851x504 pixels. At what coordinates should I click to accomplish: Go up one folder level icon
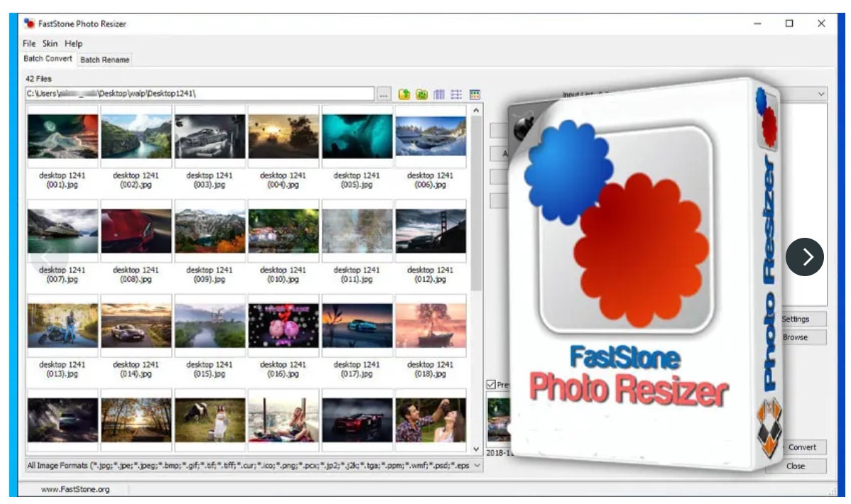tap(404, 94)
